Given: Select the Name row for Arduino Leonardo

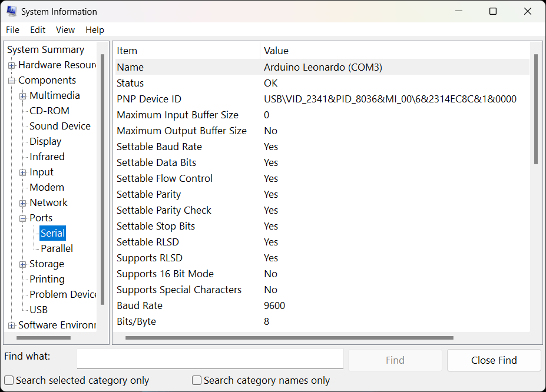Looking at the screenshot, I should click(x=322, y=67).
